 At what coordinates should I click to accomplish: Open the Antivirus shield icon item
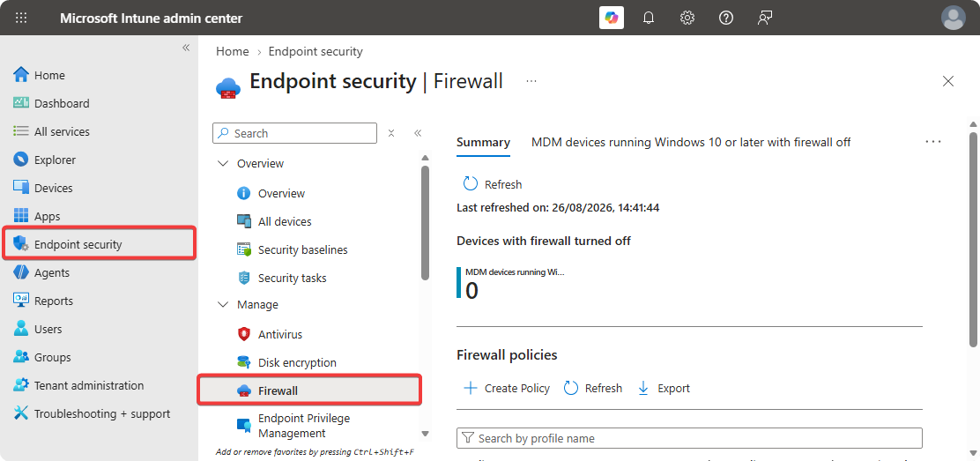point(244,334)
